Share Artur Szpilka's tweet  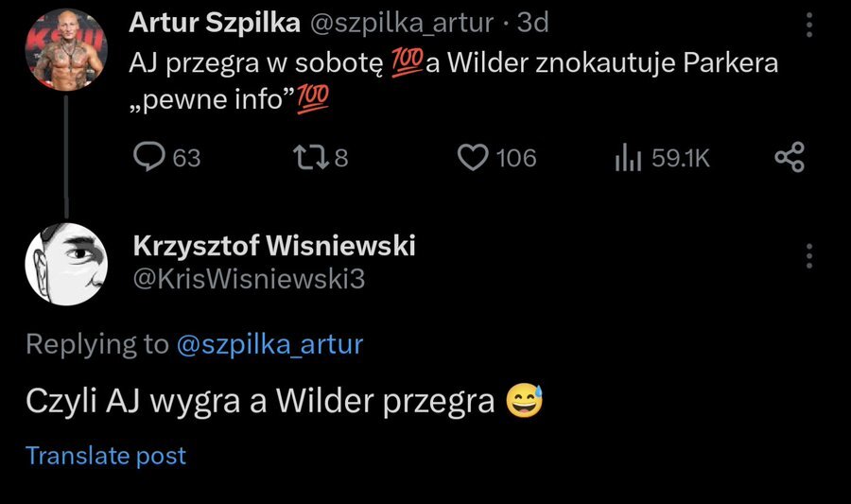[789, 157]
